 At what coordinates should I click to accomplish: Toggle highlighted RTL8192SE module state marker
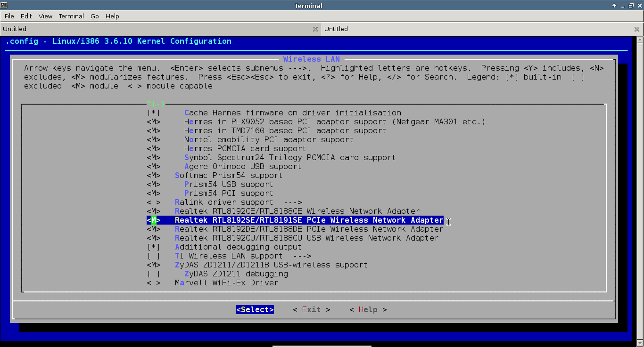[154, 220]
